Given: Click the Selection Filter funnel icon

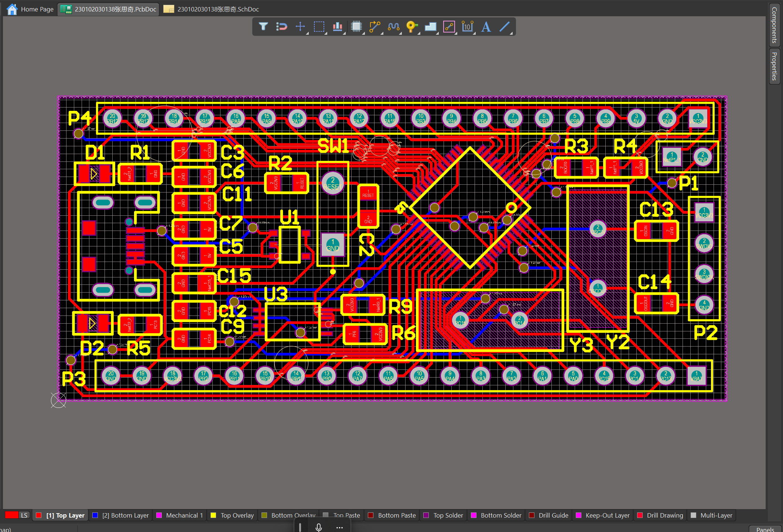Looking at the screenshot, I should tap(263, 27).
